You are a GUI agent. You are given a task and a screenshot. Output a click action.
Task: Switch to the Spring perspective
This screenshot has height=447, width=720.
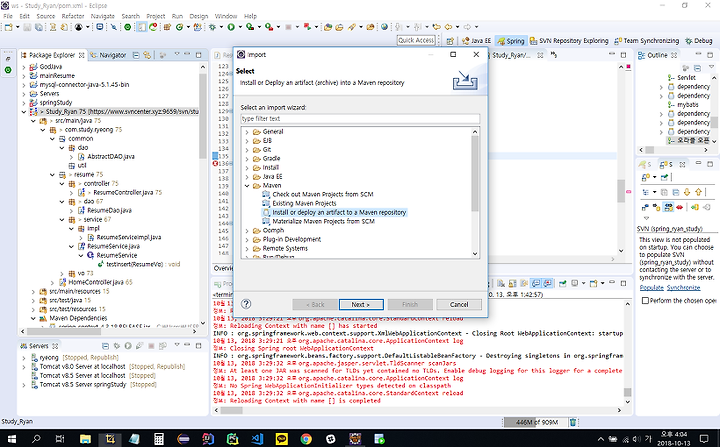[x=510, y=41]
